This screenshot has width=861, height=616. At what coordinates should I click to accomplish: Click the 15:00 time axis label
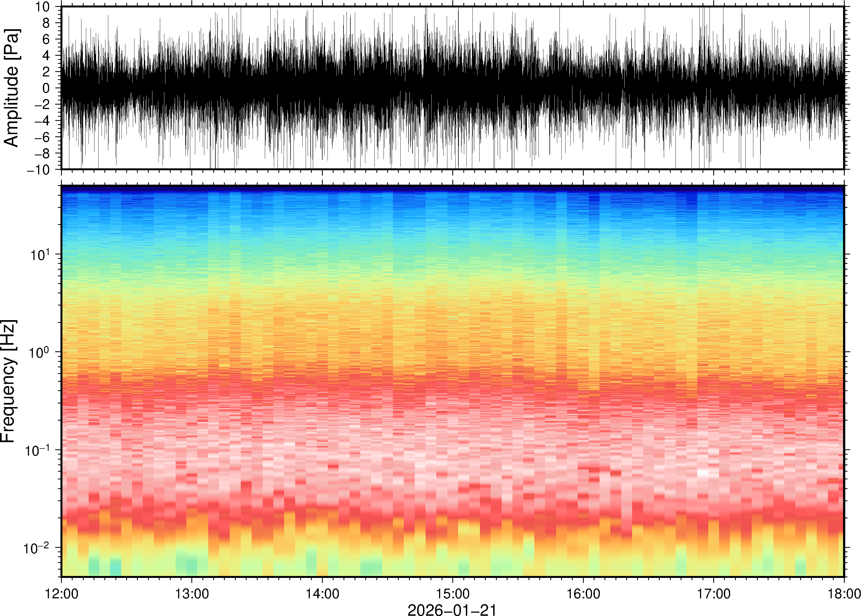click(453, 594)
